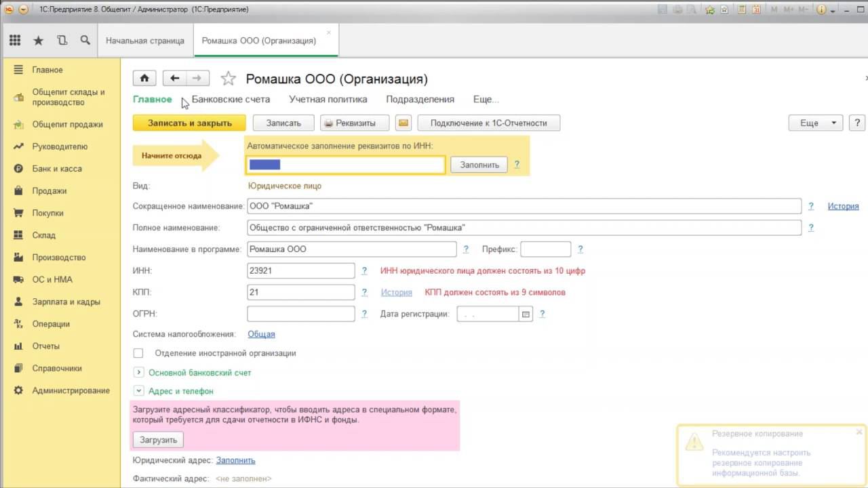
Task: Click help mark beside Сокращенное наименование field
Action: coord(811,206)
